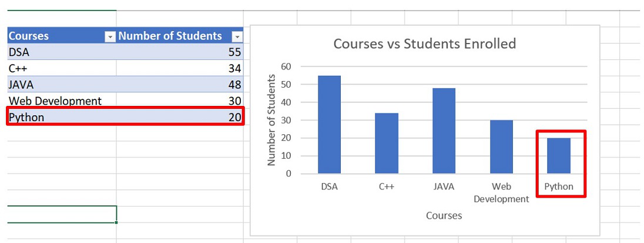This screenshot has width=644, height=243.
Task: Select the C++ cell in the table
Action: click(59, 68)
